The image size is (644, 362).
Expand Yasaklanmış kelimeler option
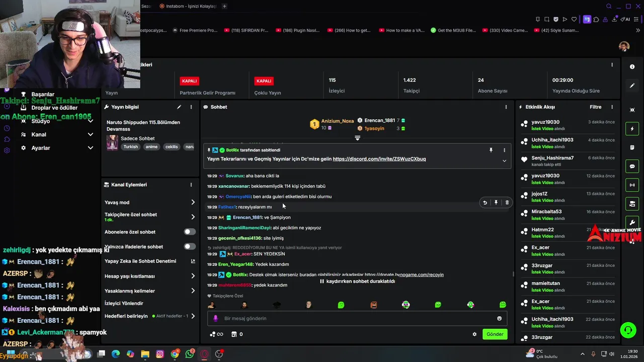coord(193,291)
